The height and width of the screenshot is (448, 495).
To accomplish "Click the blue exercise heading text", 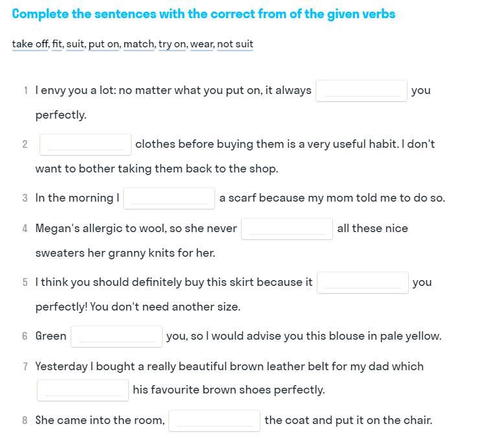I will click(x=203, y=14).
